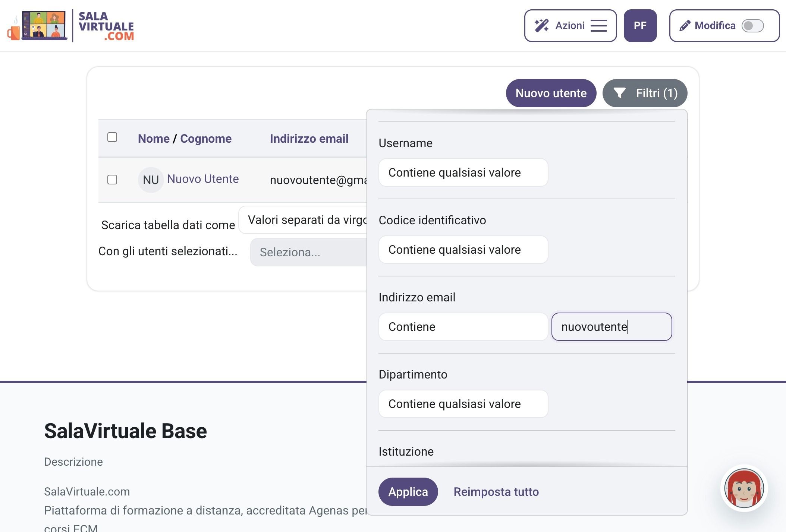Open the Username filter condition dropdown

(x=463, y=172)
